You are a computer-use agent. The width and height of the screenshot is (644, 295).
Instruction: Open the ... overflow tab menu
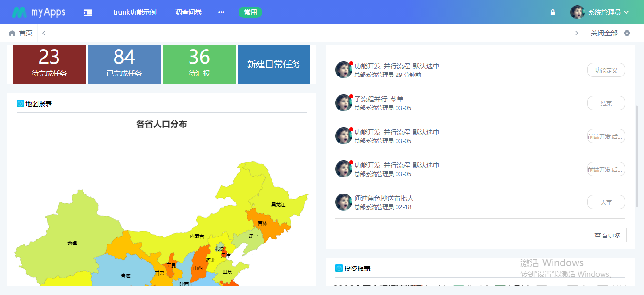click(221, 12)
